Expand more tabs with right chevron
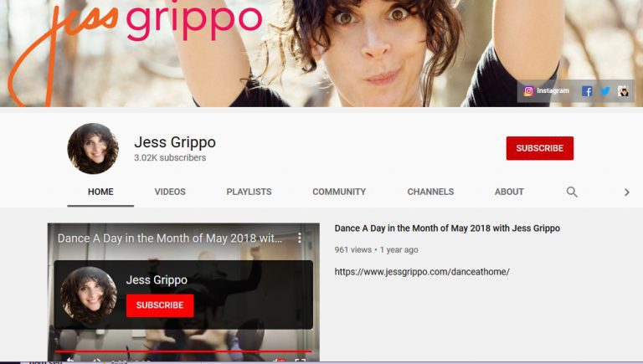The width and height of the screenshot is (643, 364). [626, 192]
